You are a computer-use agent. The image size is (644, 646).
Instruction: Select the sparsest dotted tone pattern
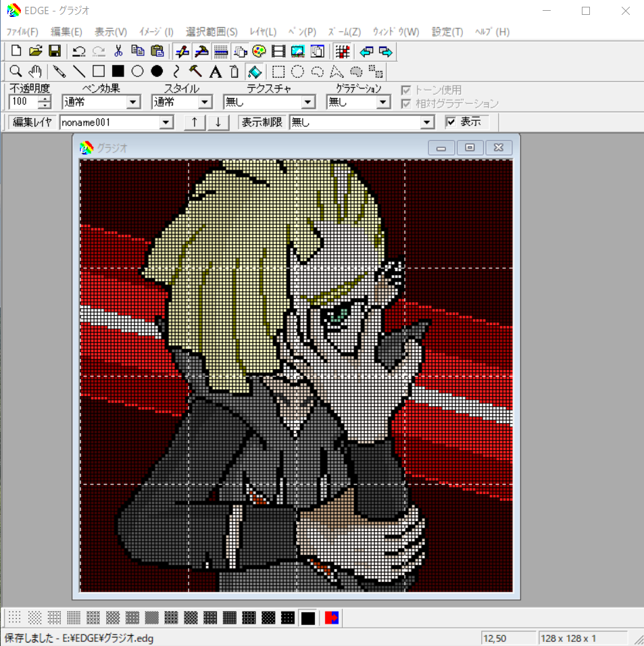pyautogui.click(x=15, y=618)
